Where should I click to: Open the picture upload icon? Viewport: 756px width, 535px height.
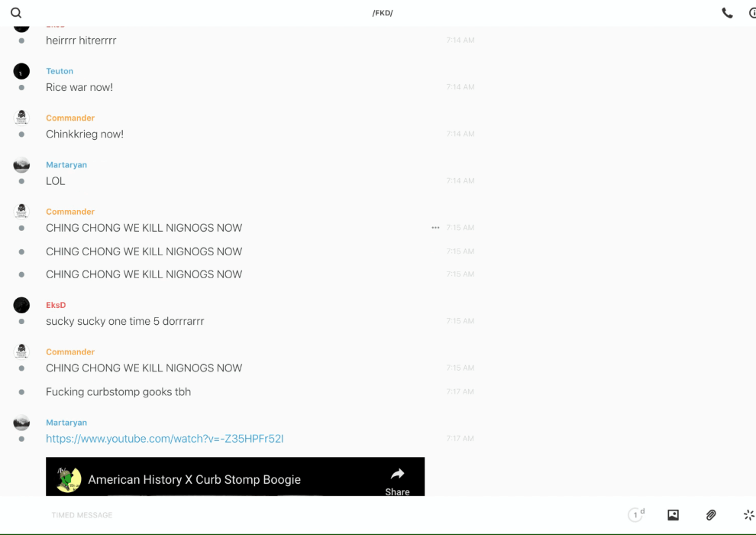pyautogui.click(x=673, y=515)
